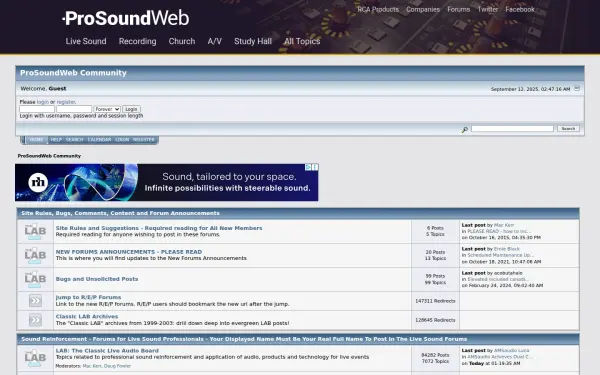Visit the Facebook link in header
Image resolution: width=600 pixels, height=375 pixels.
click(520, 10)
